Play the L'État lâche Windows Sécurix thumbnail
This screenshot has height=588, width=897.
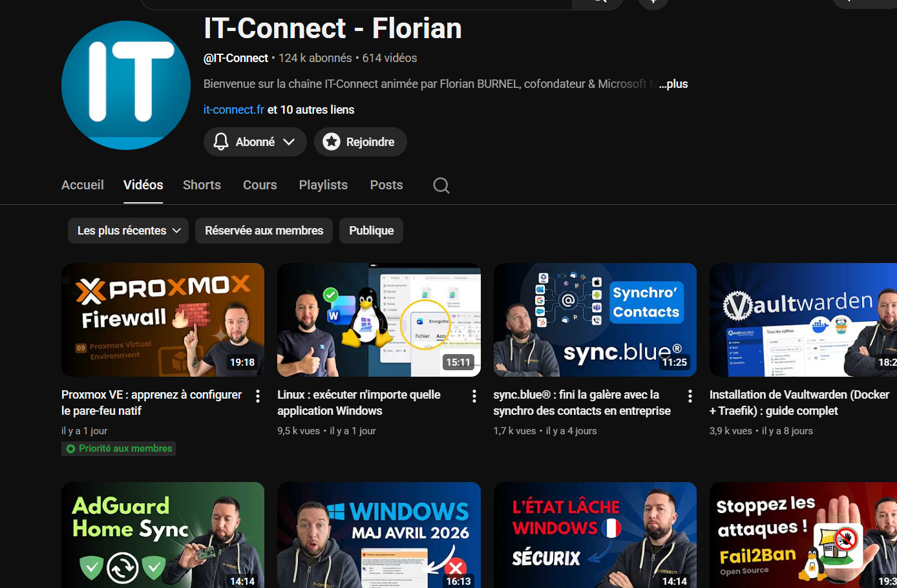point(595,535)
